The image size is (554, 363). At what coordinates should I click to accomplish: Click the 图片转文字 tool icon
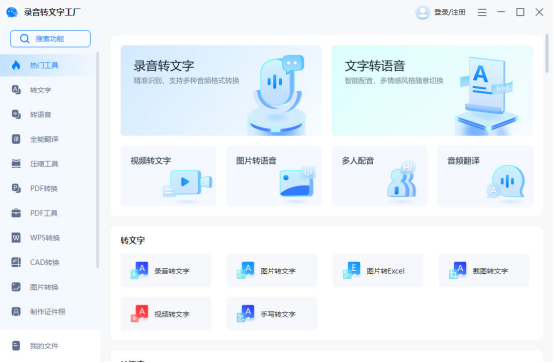246,270
